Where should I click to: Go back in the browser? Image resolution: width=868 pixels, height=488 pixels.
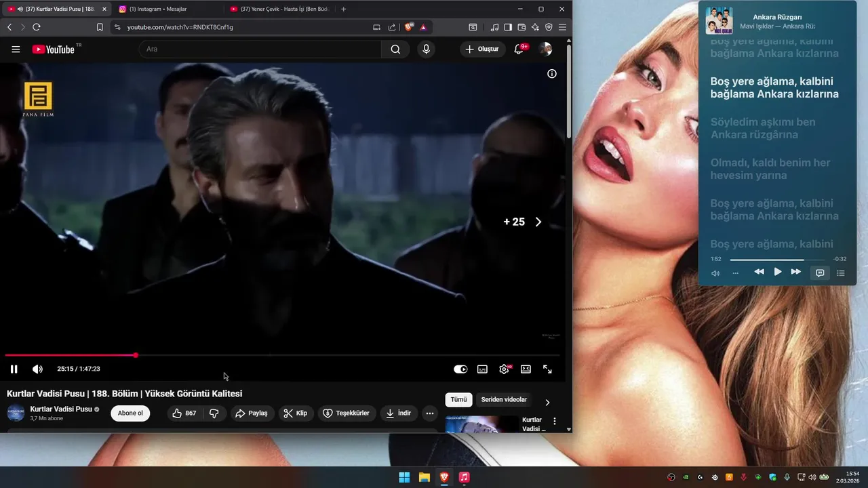pos(9,27)
